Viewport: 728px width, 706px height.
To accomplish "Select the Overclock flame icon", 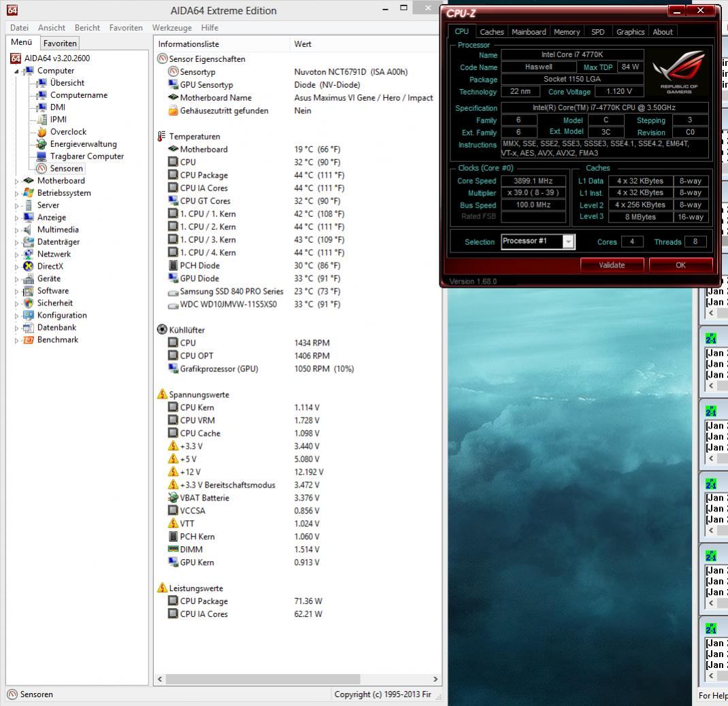I will [42, 132].
